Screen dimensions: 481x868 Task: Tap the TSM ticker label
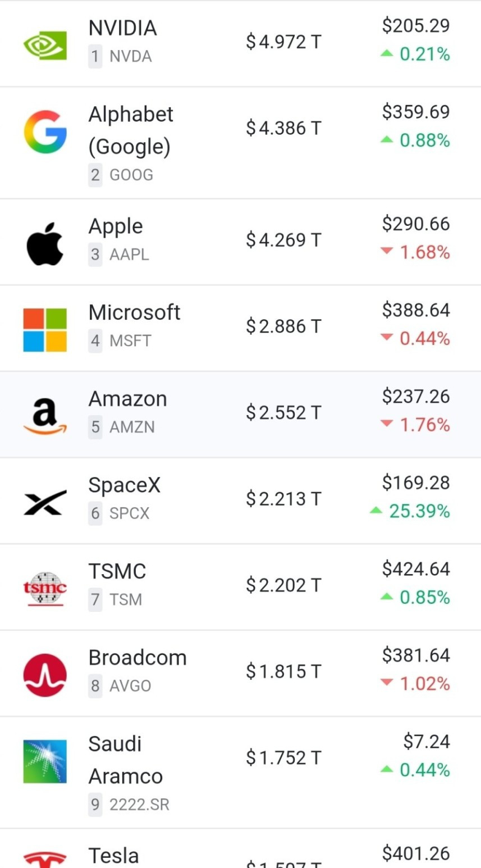point(126,599)
